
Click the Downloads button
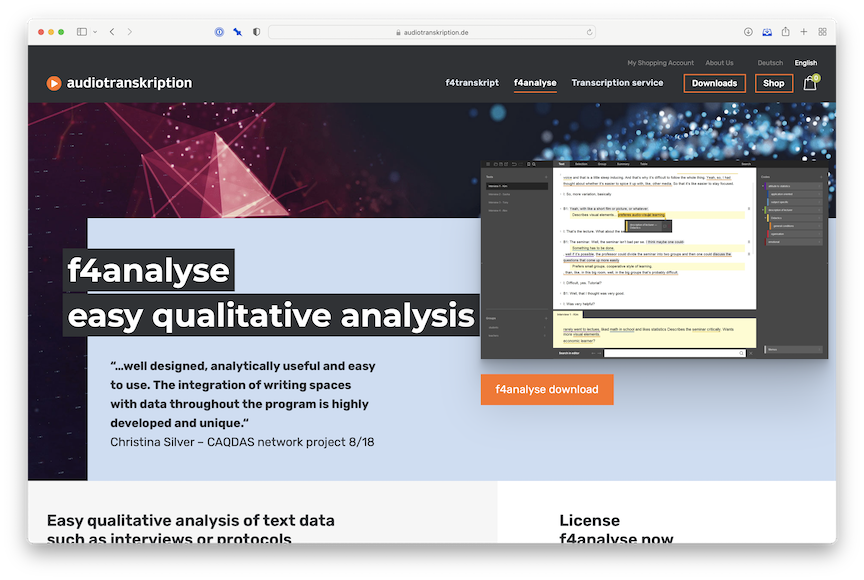point(715,83)
